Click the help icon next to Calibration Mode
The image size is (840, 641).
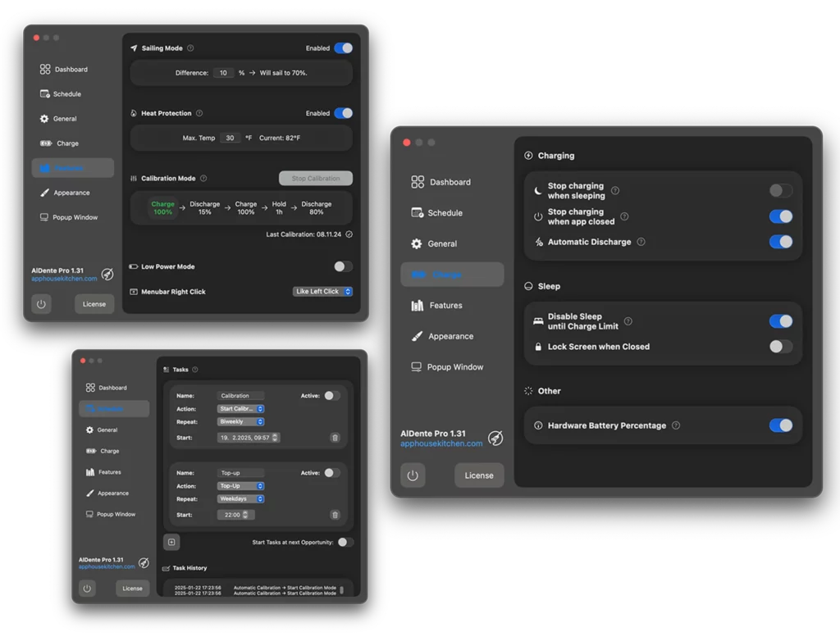point(203,178)
